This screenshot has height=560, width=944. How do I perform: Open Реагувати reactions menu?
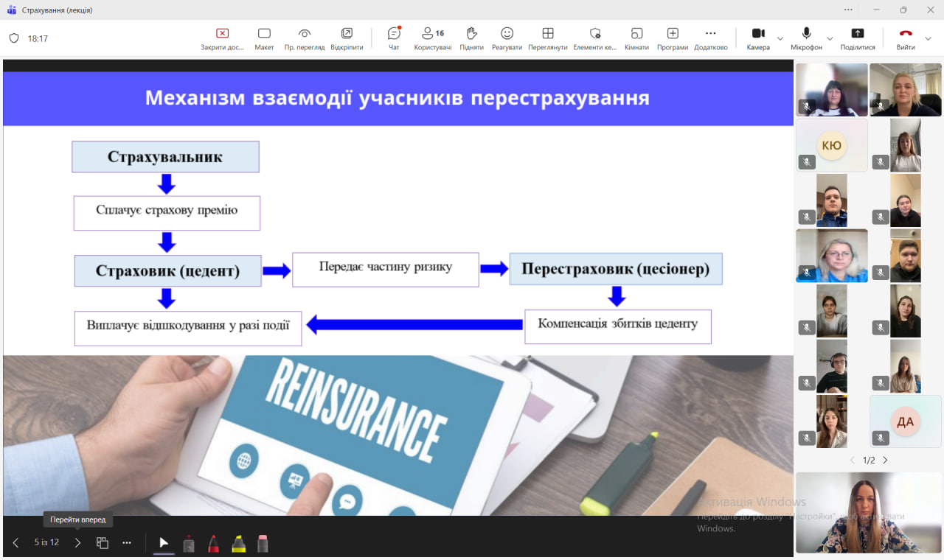coord(507,38)
